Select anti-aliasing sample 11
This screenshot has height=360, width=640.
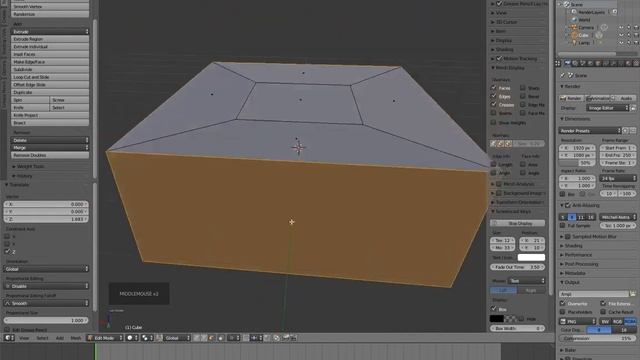(581, 217)
